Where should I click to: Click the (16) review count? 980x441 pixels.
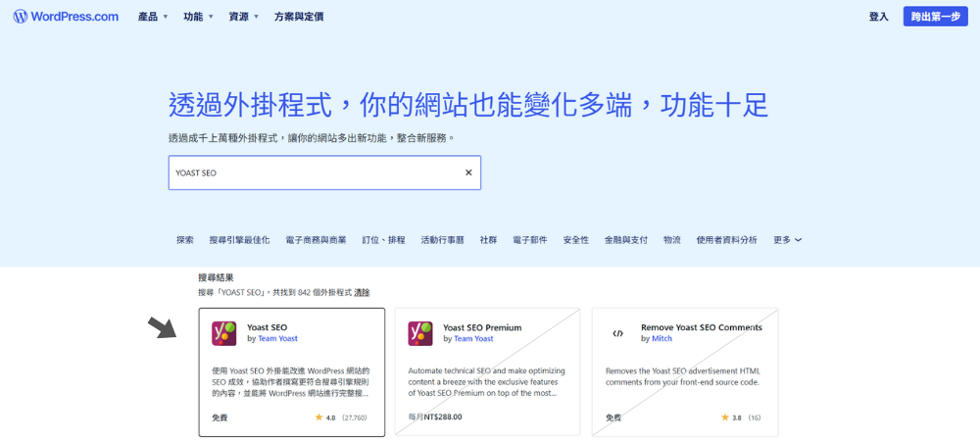755,417
